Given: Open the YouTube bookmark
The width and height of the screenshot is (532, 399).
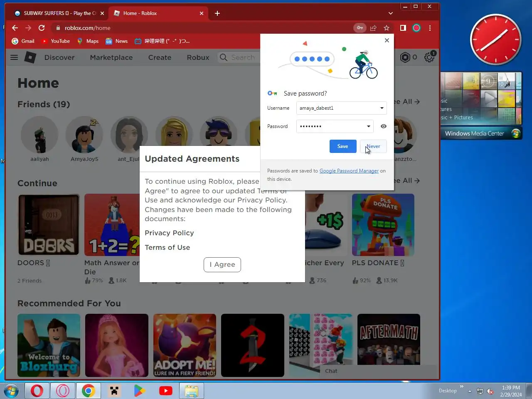Looking at the screenshot, I should click(55, 41).
